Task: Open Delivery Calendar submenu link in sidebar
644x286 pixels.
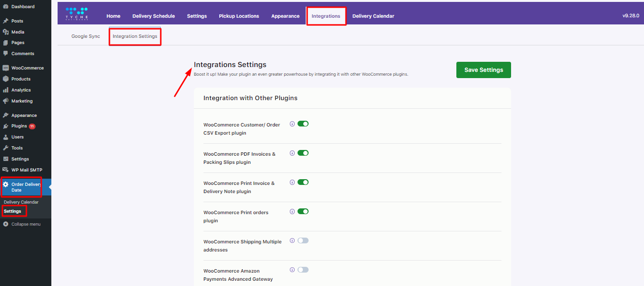Action: click(x=21, y=202)
